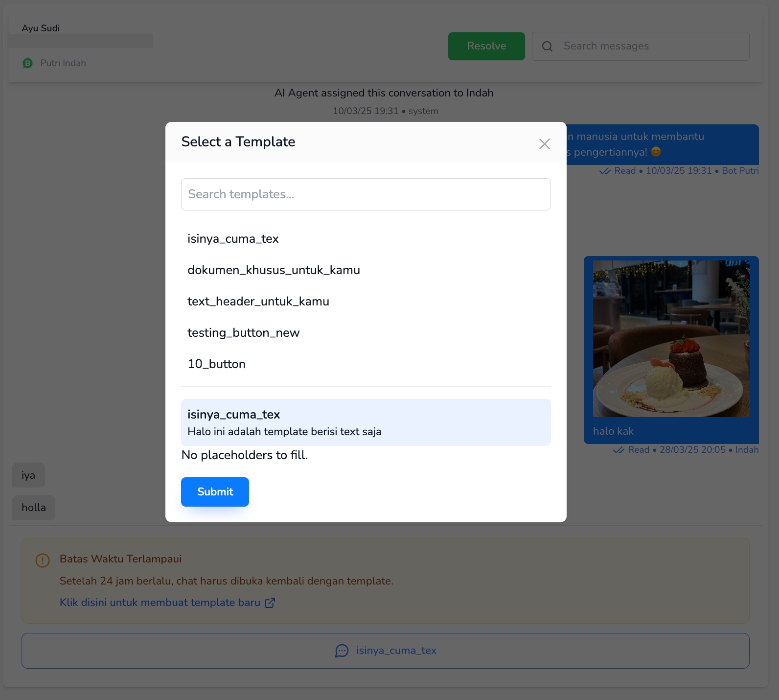Screen dimensions: 779x700
Task: Click the selected template preview card
Action: [366, 422]
